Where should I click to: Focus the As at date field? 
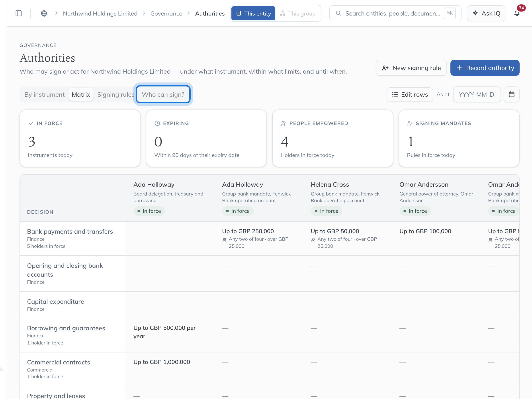pyautogui.click(x=477, y=94)
